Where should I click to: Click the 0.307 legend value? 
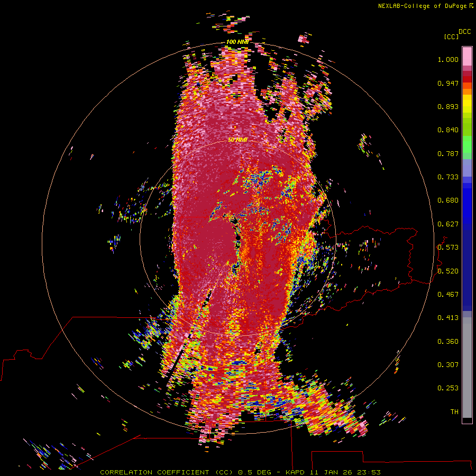click(448, 365)
